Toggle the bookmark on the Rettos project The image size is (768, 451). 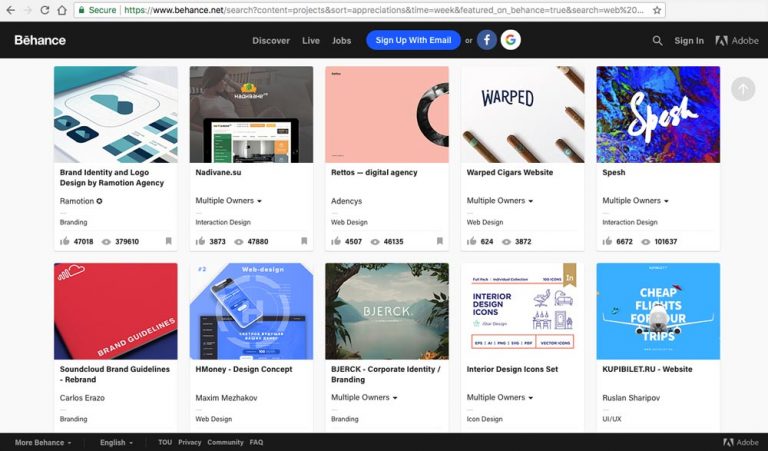pos(439,241)
